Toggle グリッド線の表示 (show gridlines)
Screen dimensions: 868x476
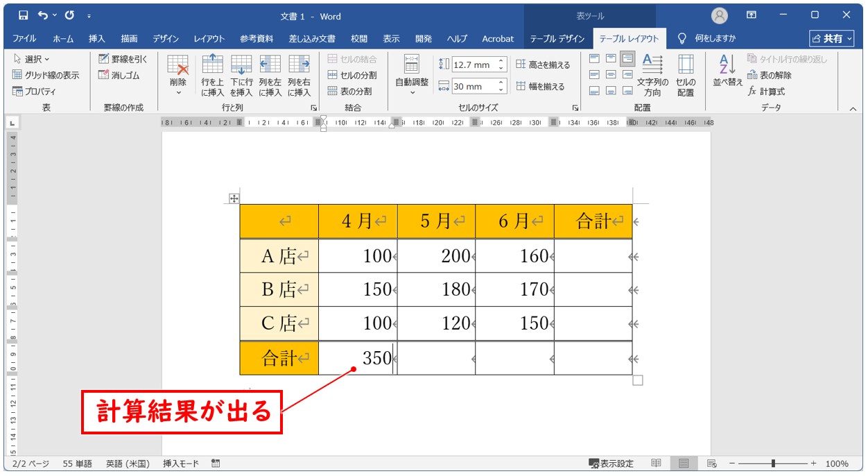(x=46, y=75)
